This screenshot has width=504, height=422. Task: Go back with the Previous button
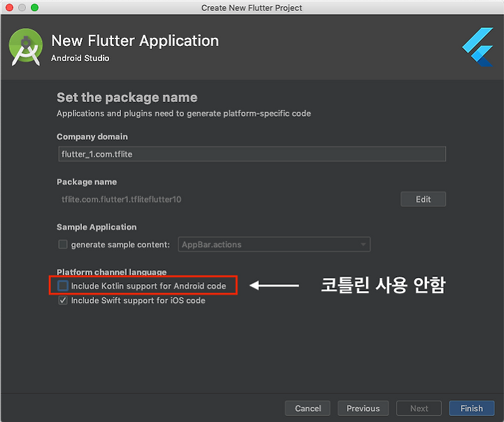[x=363, y=408]
